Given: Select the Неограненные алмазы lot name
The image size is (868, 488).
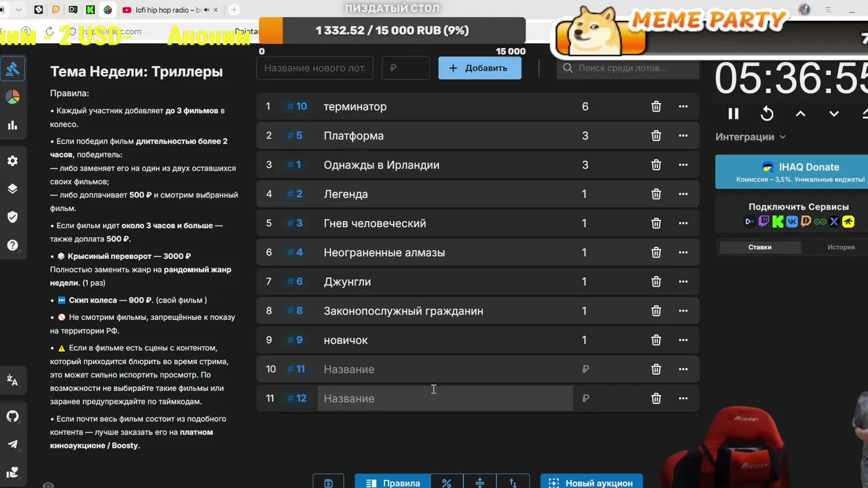Looking at the screenshot, I should coord(384,253).
